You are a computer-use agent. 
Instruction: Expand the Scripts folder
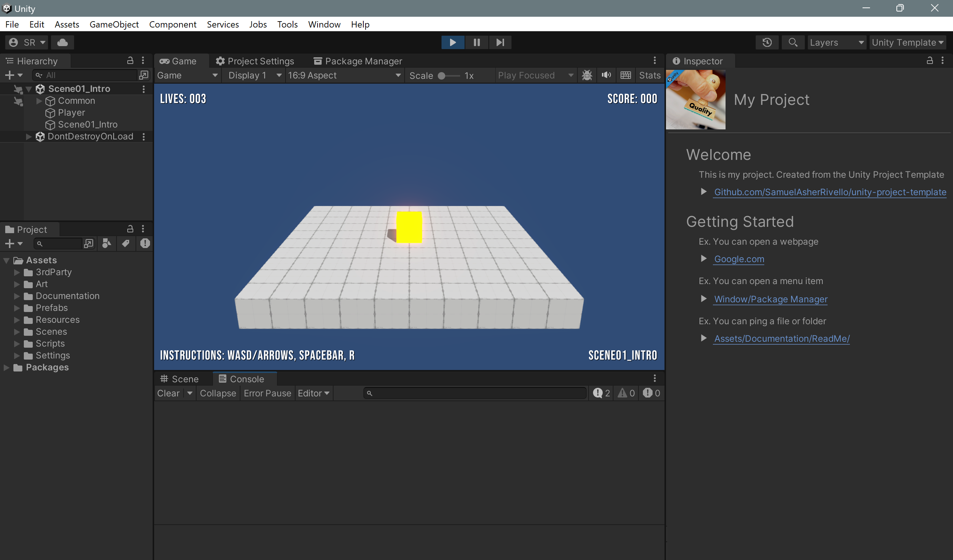[17, 344]
